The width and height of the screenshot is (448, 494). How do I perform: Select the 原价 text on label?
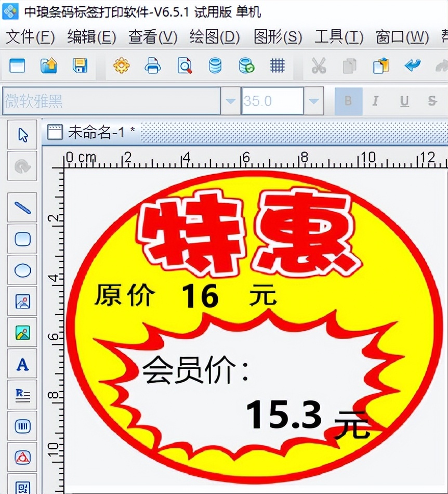125,294
